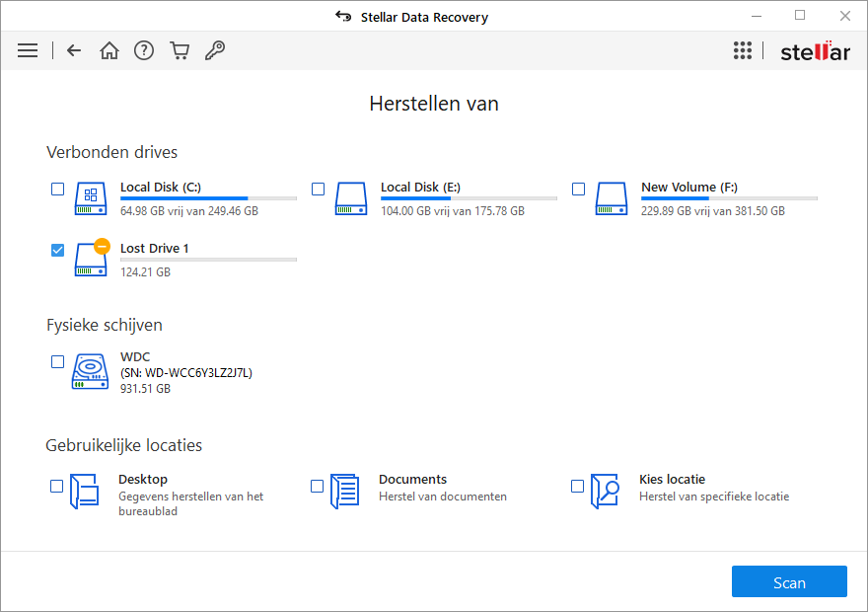Check the Local Disk (C:) checkbox
Screen dimensions: 868x612
pyautogui.click(x=57, y=189)
